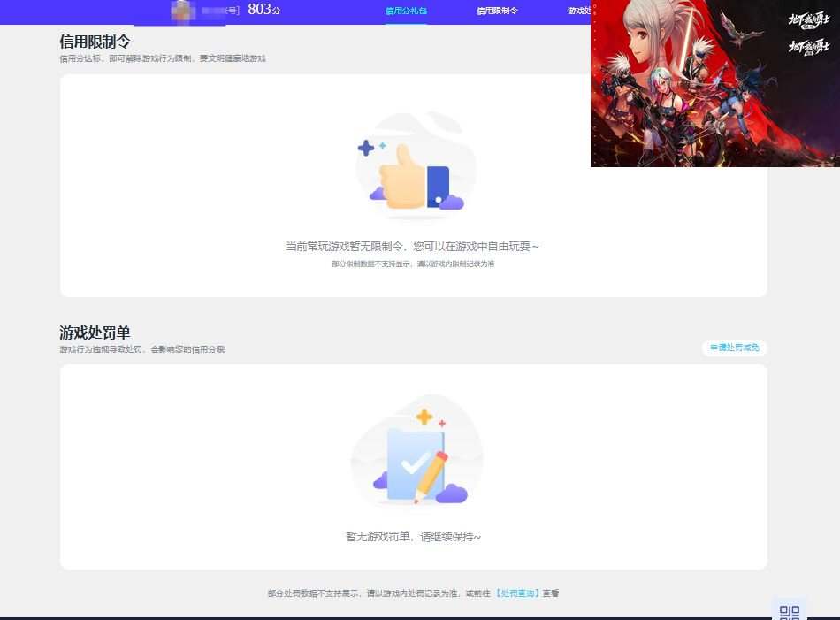The image size is (840, 620).
Task: Click the 游戏处罚单 section heading
Action: coord(95,333)
